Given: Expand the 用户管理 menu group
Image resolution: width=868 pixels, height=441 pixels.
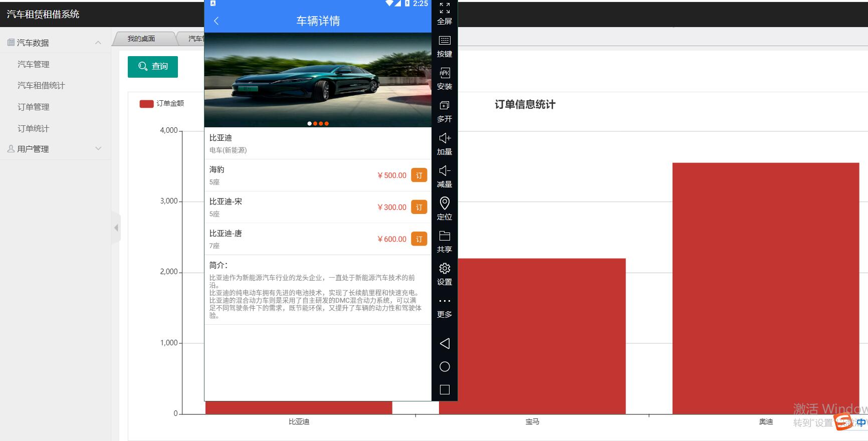Looking at the screenshot, I should (x=55, y=149).
